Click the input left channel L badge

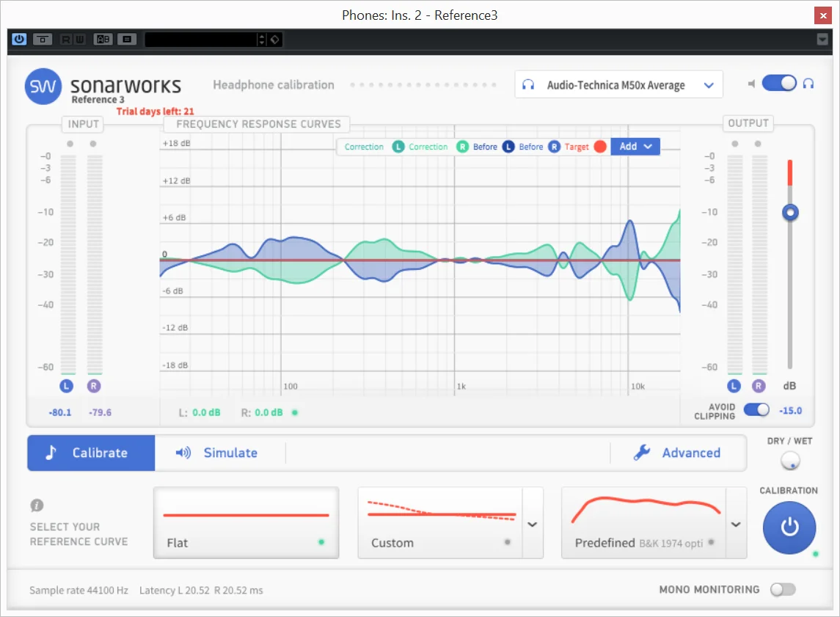[67, 386]
